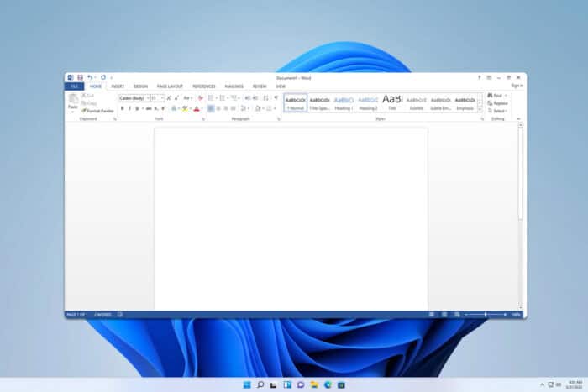This screenshot has width=588, height=392.
Task: Open Windows Start menu on taskbar
Action: (246, 384)
